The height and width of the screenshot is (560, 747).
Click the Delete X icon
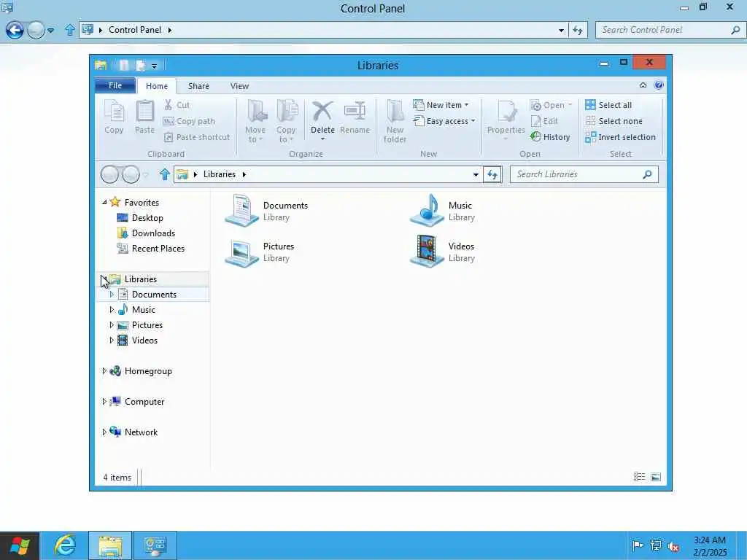coord(322,112)
